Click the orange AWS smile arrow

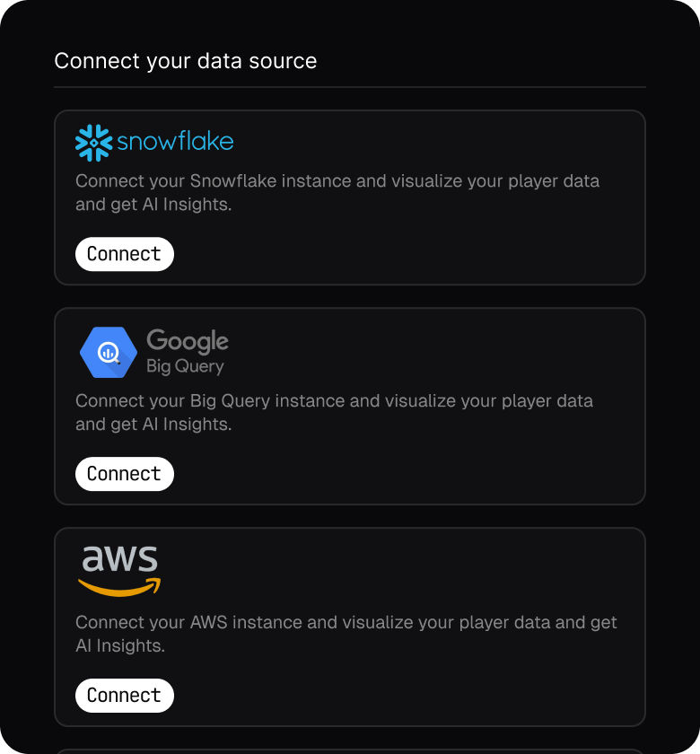point(119,588)
